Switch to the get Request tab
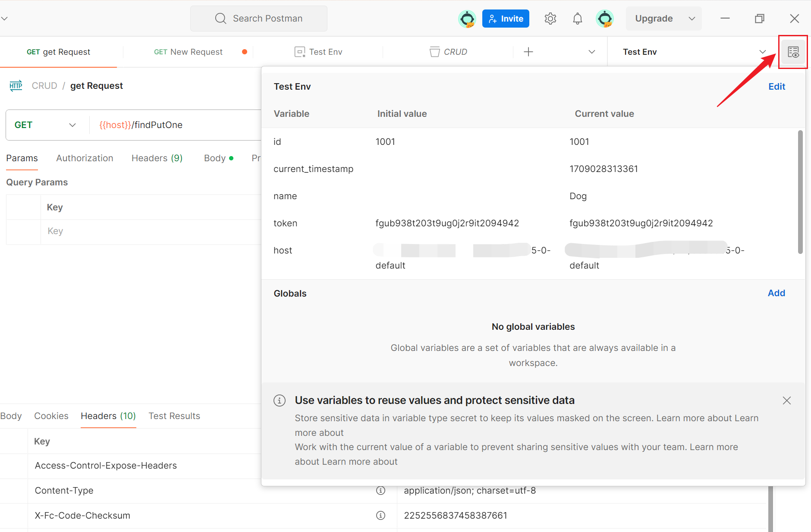 pos(59,52)
